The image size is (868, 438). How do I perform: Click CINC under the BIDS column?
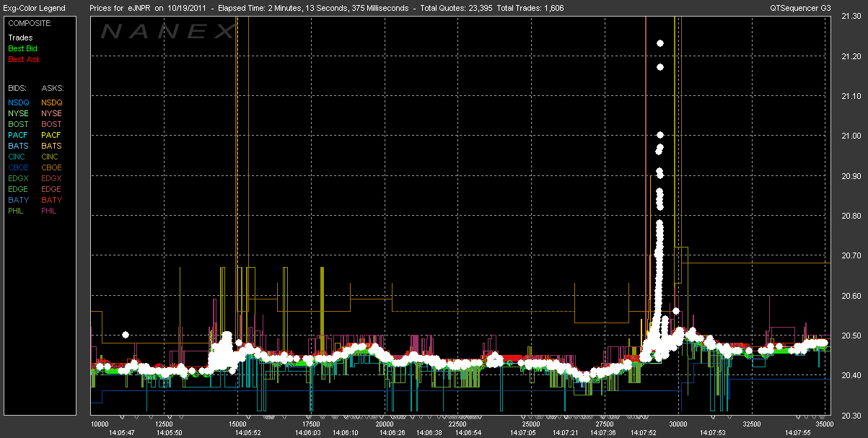click(18, 157)
